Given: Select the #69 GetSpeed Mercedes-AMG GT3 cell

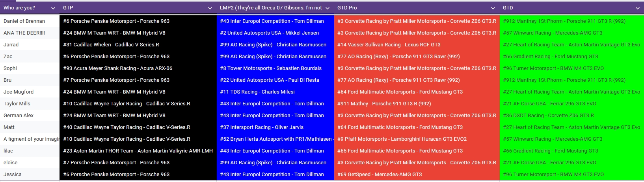Looking at the screenshot, I should tap(380, 175).
